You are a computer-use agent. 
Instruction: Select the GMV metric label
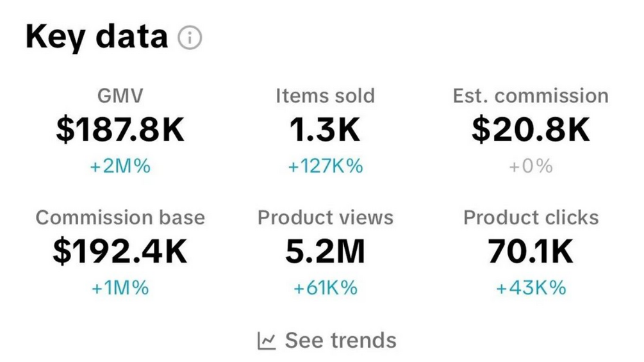(x=120, y=96)
